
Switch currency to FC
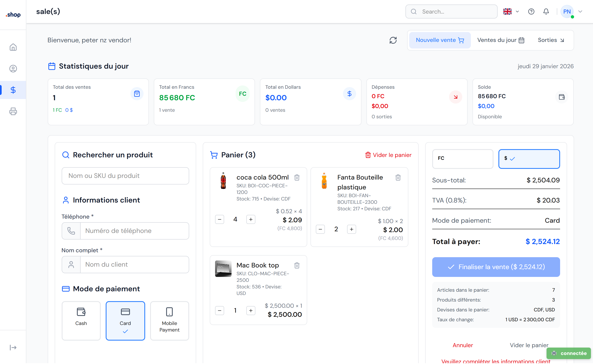(x=462, y=158)
